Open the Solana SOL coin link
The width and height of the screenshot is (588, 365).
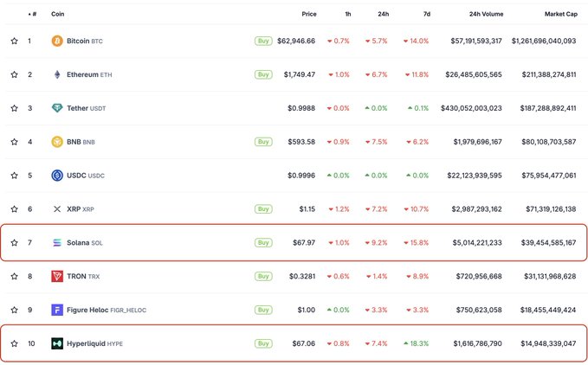pos(85,242)
